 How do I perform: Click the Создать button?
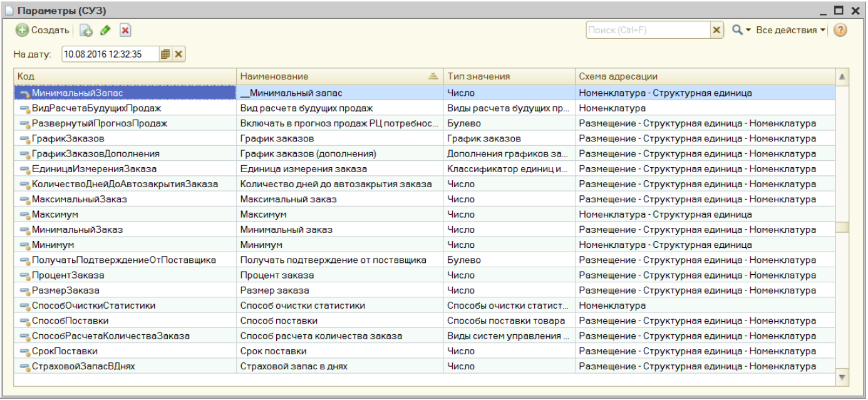click(x=43, y=30)
